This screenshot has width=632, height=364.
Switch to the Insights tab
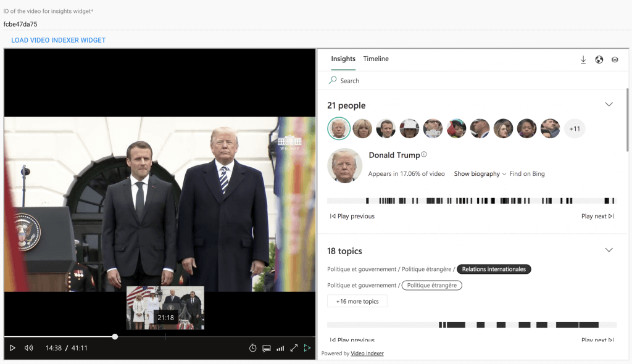pos(343,59)
